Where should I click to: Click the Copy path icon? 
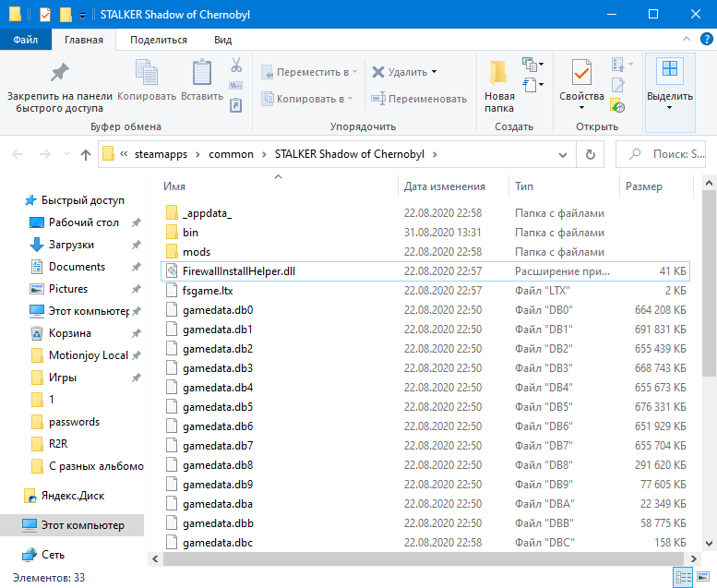point(236,86)
